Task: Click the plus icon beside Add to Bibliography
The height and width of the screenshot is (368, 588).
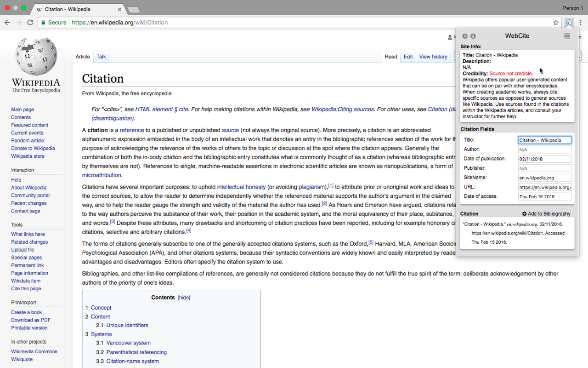Action: (x=525, y=214)
